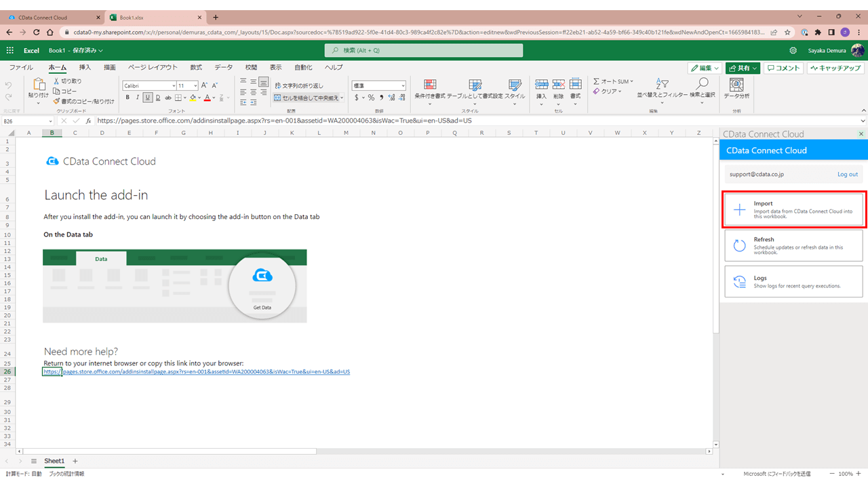The height and width of the screenshot is (488, 868).
Task: Click the Sort and Filter (並べ替えとフィルター) icon
Action: coord(663,84)
